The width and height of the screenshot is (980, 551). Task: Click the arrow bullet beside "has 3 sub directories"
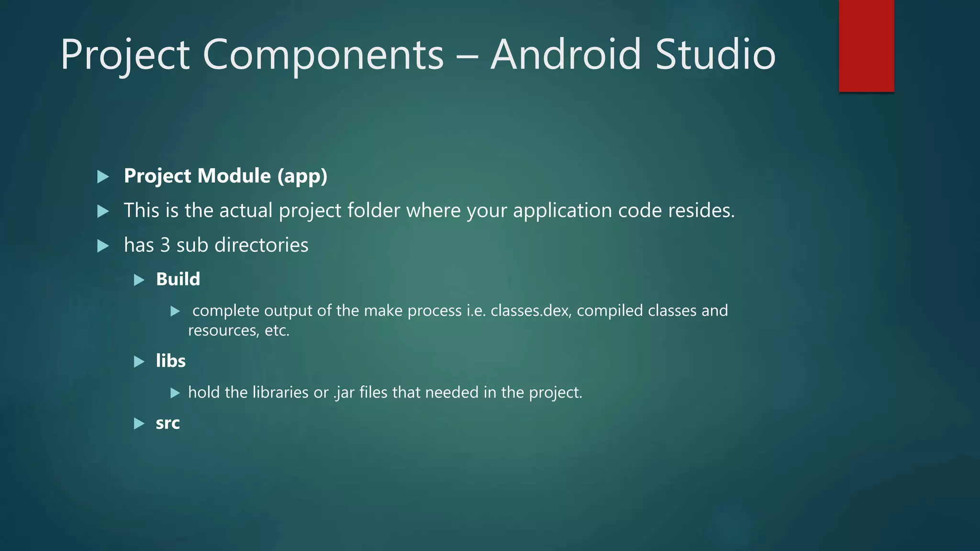[x=103, y=246]
